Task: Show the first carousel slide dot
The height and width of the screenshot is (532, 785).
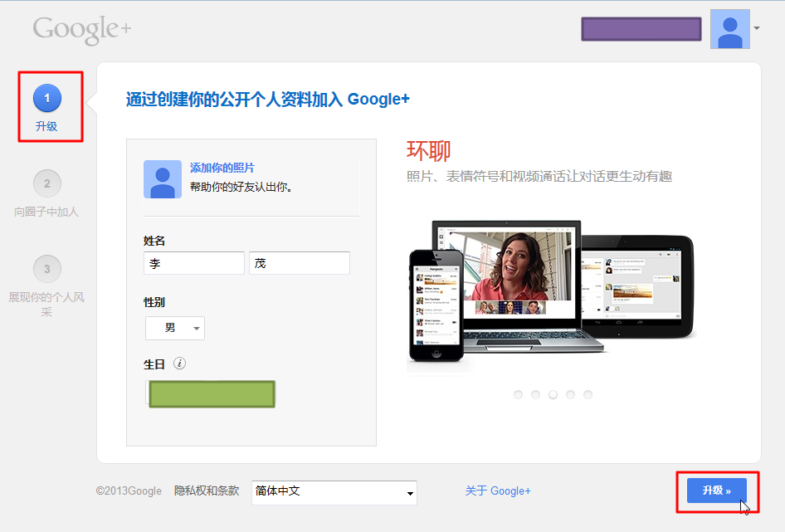Action: [x=518, y=395]
